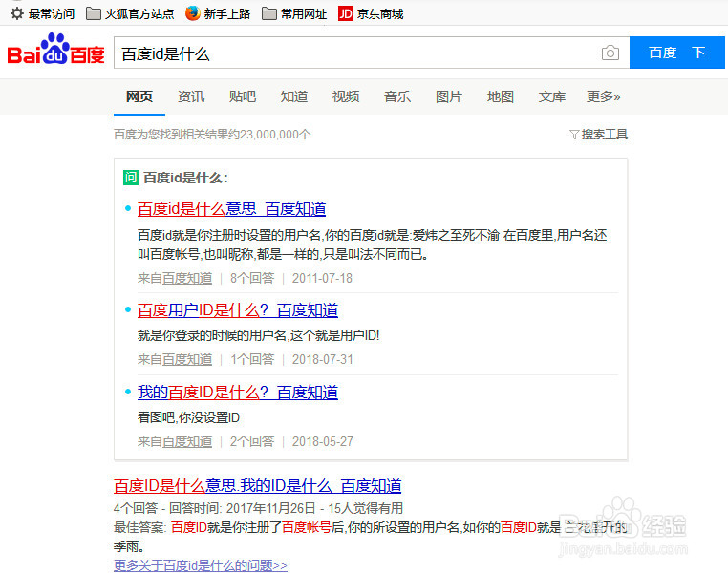
Task: Click 2个回答 text
Action: click(252, 442)
